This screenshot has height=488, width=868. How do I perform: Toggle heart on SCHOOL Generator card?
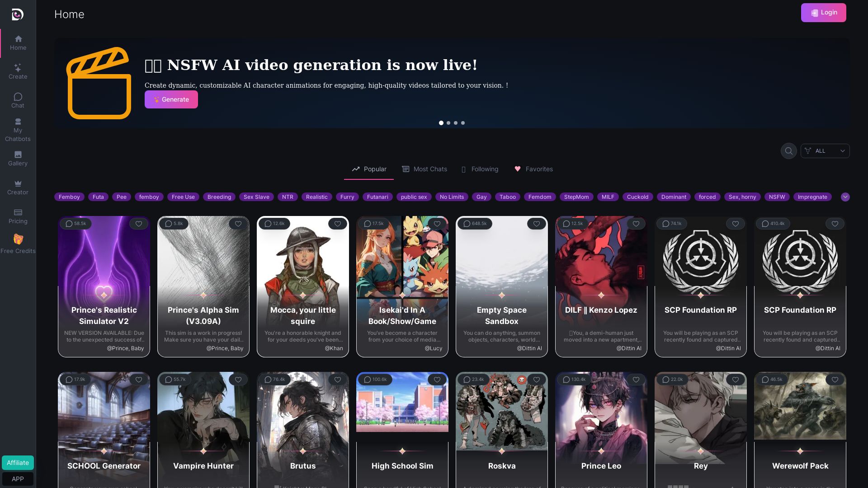pyautogui.click(x=138, y=380)
